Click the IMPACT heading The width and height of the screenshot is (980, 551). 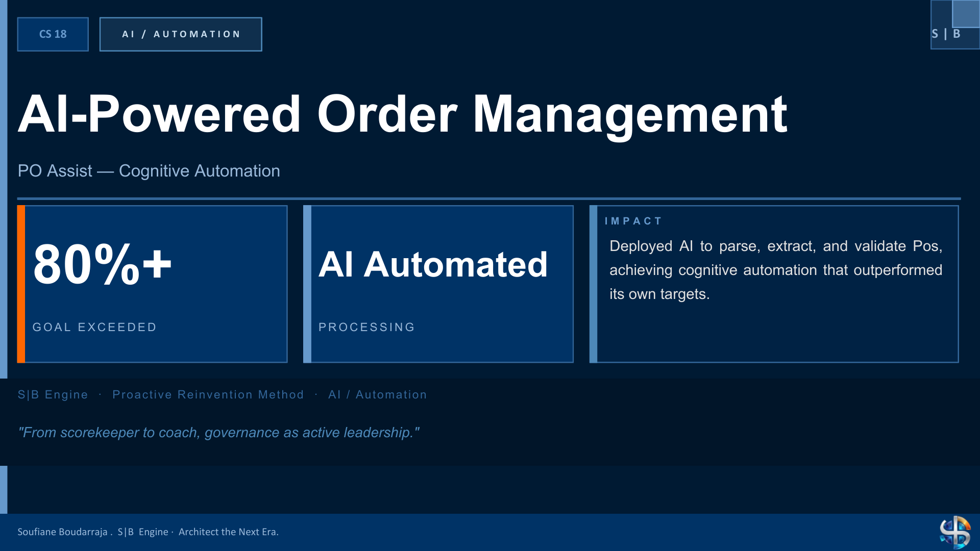[x=633, y=221]
